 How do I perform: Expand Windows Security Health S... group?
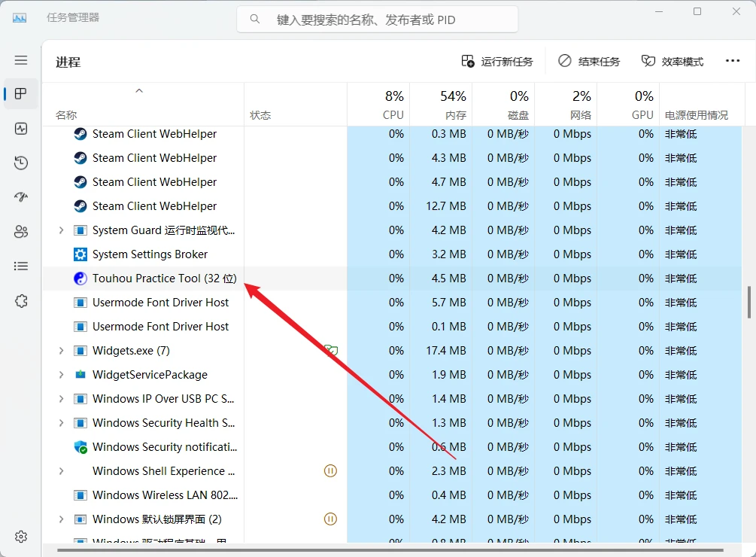[x=61, y=423]
